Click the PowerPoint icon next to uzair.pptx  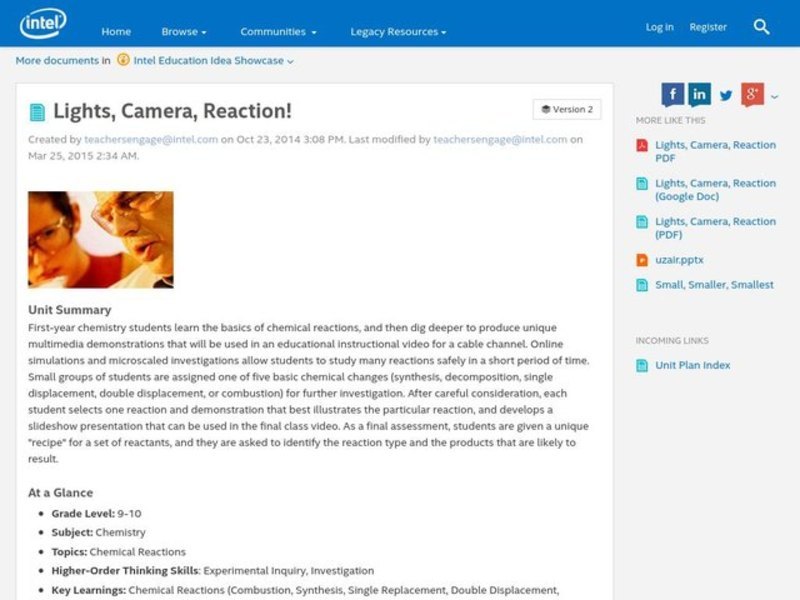point(643,259)
